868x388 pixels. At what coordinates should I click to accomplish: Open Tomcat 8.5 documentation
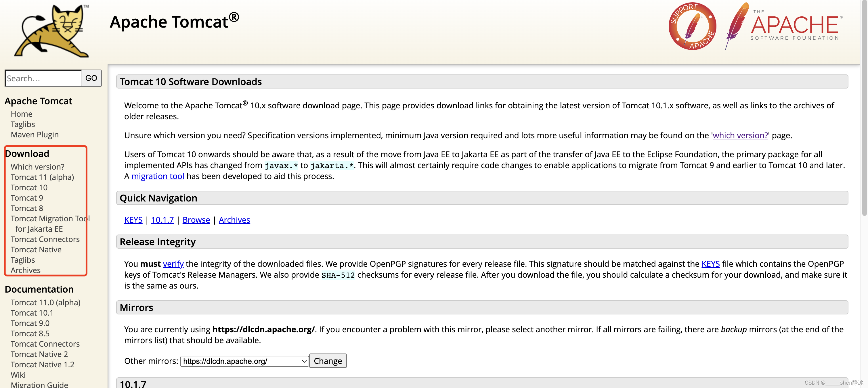pos(30,334)
